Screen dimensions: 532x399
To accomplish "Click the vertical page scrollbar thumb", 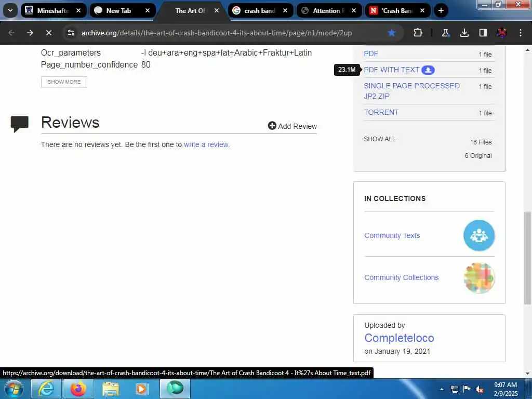I will [527, 258].
